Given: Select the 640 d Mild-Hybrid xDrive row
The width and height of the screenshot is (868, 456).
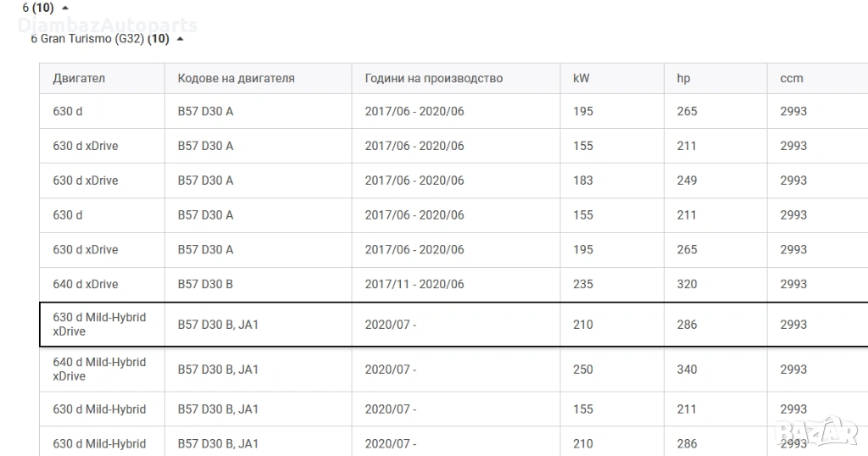Looking at the screenshot, I should 99,369.
